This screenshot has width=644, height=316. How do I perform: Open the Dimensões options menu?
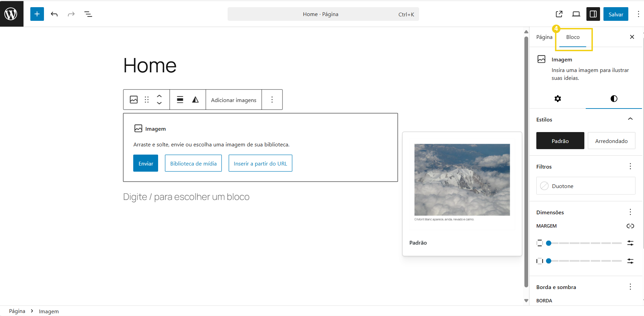[x=630, y=212]
